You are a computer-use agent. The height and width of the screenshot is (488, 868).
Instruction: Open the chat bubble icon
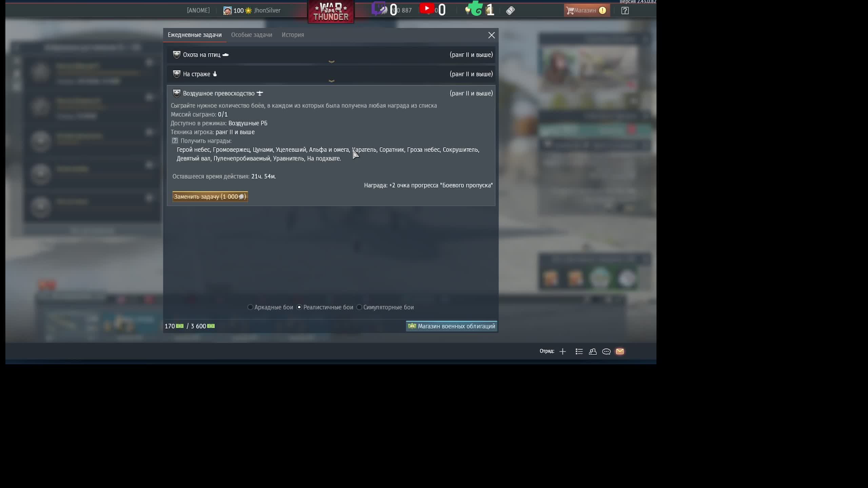coord(606,351)
